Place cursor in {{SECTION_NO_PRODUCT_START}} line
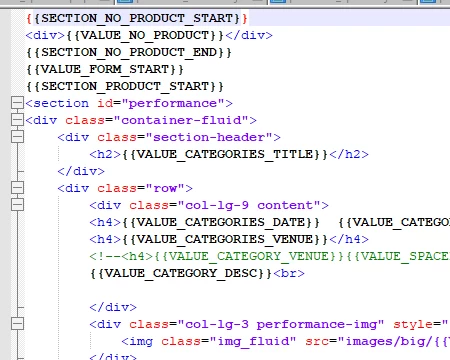450x360 pixels. (x=137, y=18)
